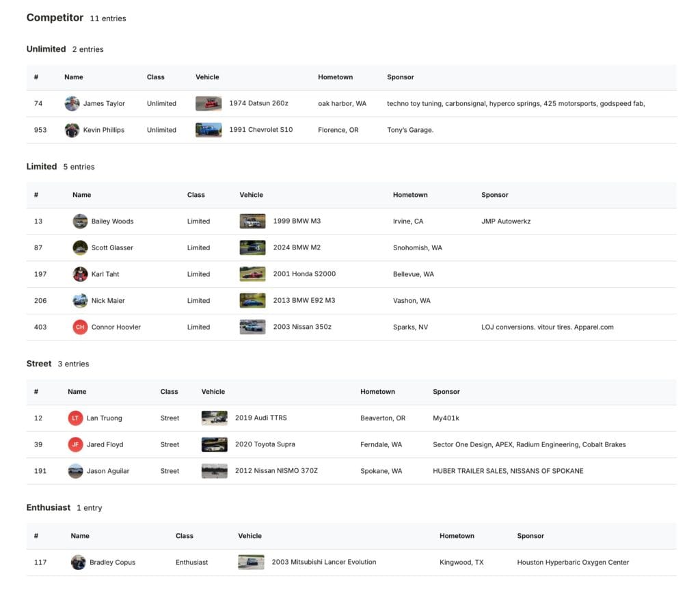Click Nick Maier's avatar photo
The height and width of the screenshot is (592, 700).
pos(81,301)
